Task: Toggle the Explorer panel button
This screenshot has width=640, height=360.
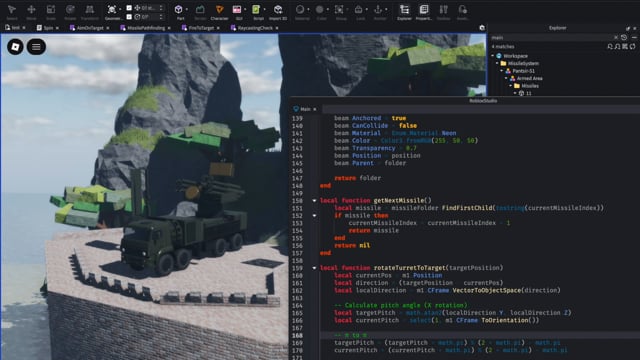Action: tap(404, 11)
